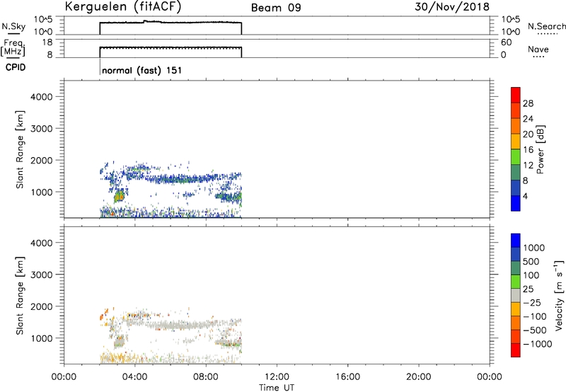Click the '04:00' time axis label
This screenshot has width=566, height=392.
tap(134, 376)
